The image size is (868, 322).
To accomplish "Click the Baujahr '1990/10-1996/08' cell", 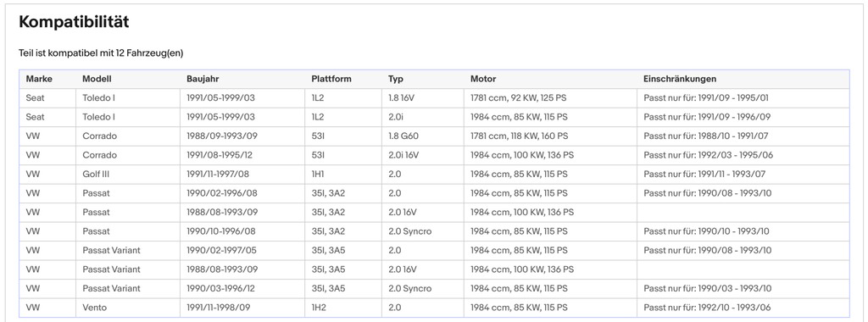I will click(x=221, y=231).
